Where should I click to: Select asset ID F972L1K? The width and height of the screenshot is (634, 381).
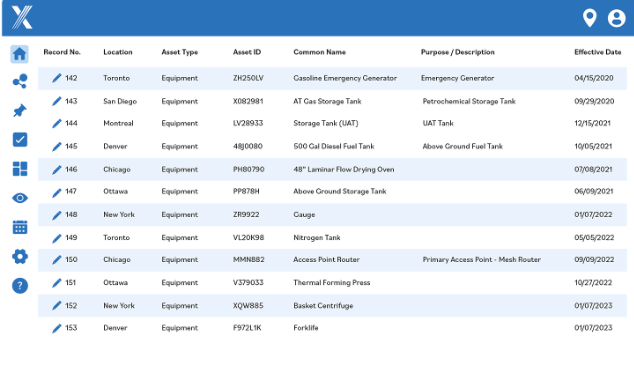pos(247,328)
